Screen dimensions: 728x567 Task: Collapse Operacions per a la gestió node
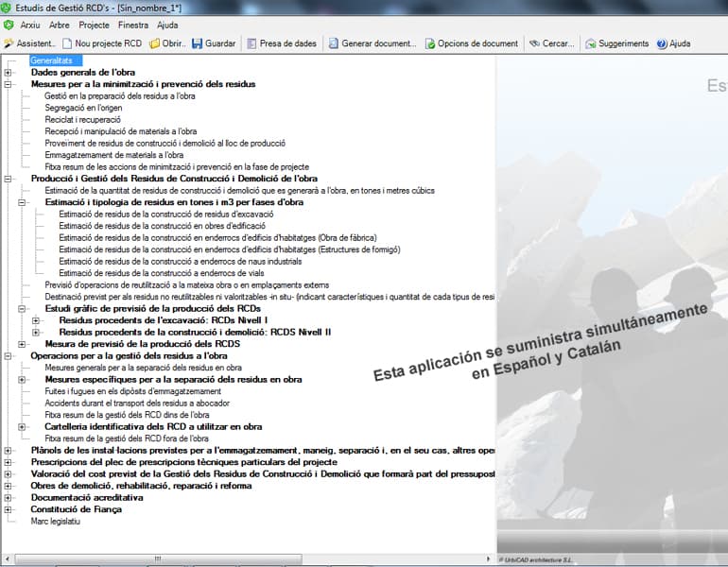point(8,356)
